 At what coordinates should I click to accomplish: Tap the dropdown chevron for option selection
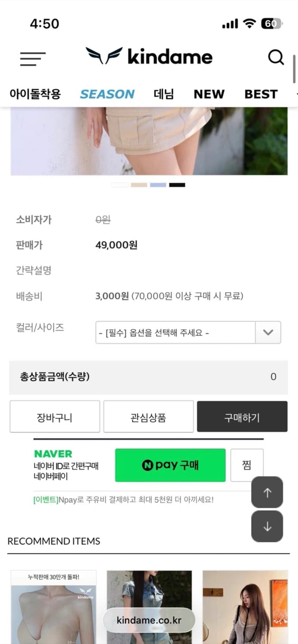(268, 332)
